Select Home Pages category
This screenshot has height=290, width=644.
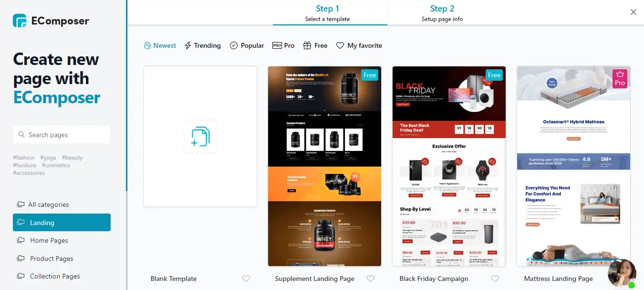coord(43,240)
